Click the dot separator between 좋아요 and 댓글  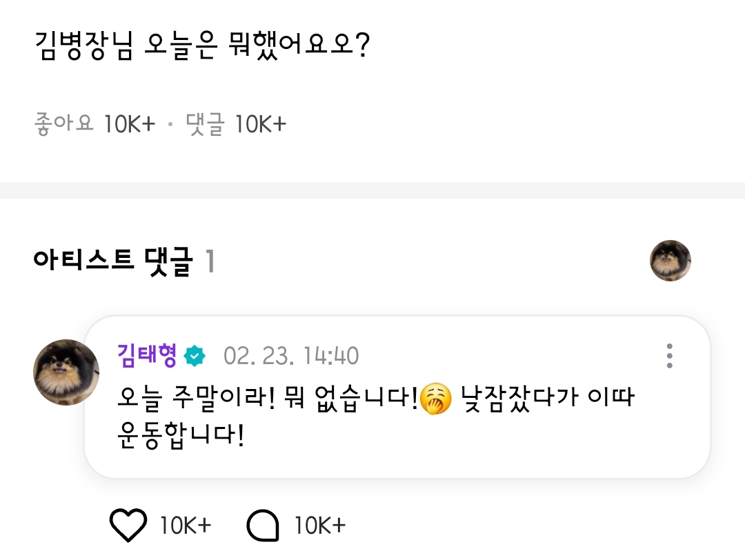(170, 125)
